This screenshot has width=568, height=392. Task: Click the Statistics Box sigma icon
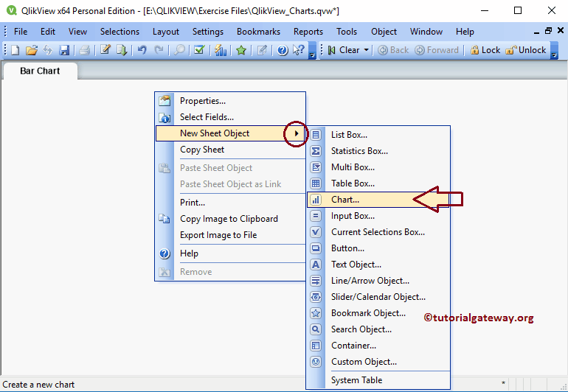316,151
